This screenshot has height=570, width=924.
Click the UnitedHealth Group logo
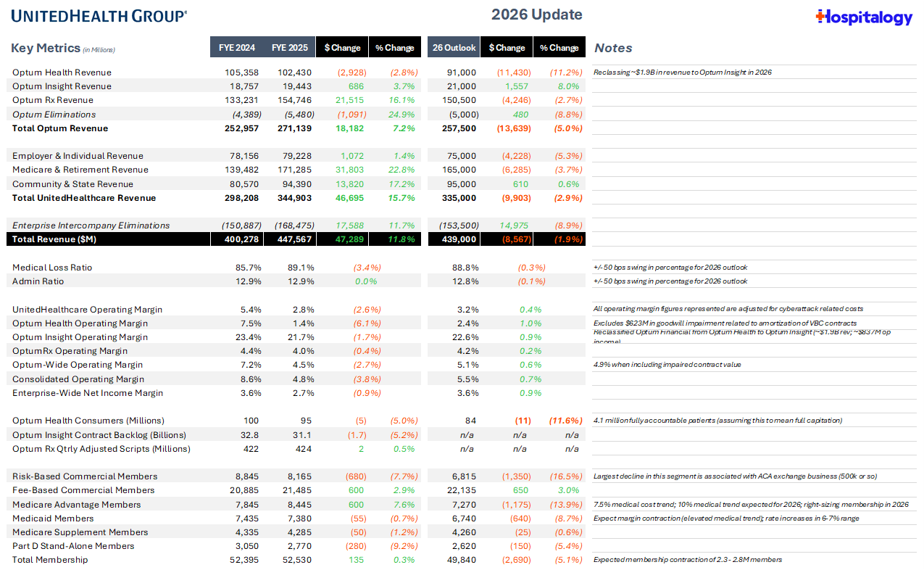point(99,15)
